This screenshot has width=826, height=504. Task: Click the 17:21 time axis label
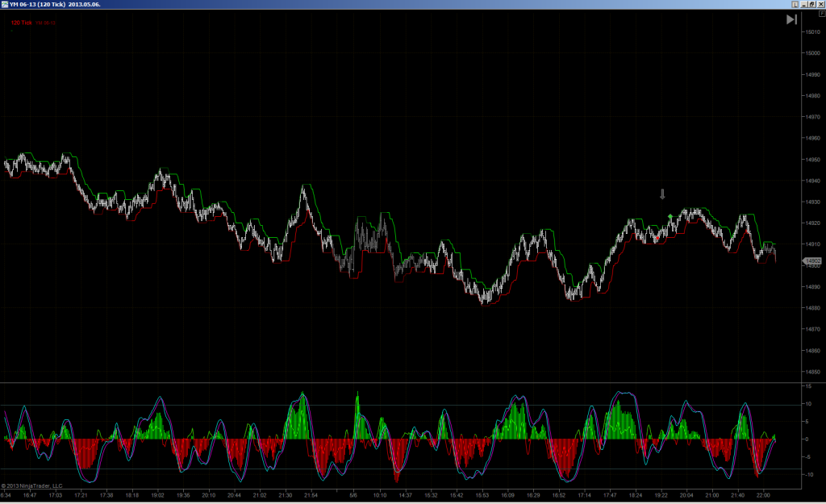81,495
